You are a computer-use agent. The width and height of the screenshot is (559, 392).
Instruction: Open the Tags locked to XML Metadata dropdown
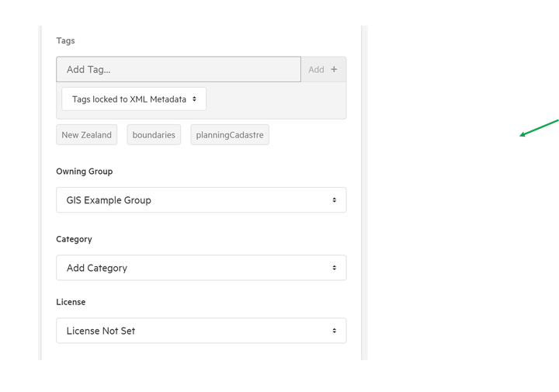point(134,99)
